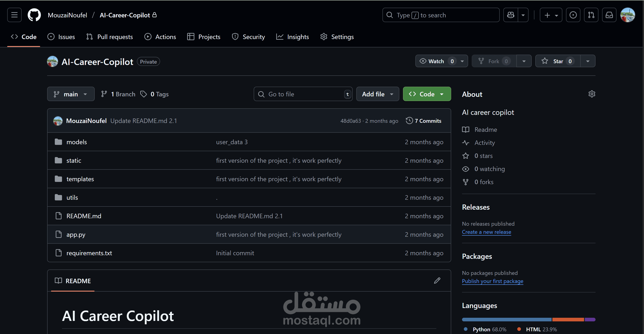The height and width of the screenshot is (334, 644).
Task: Expand the Star lists dropdown arrow
Action: tap(588, 61)
